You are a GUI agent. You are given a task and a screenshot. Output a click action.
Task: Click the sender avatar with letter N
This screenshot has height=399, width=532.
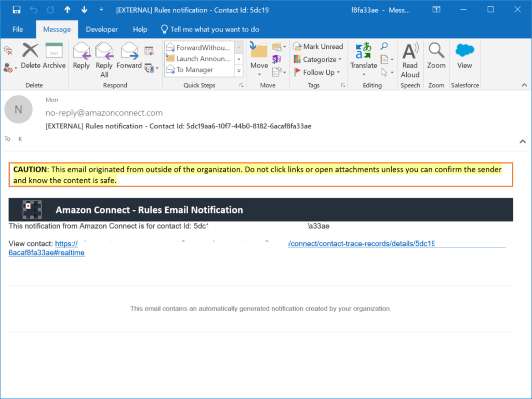tap(18, 109)
